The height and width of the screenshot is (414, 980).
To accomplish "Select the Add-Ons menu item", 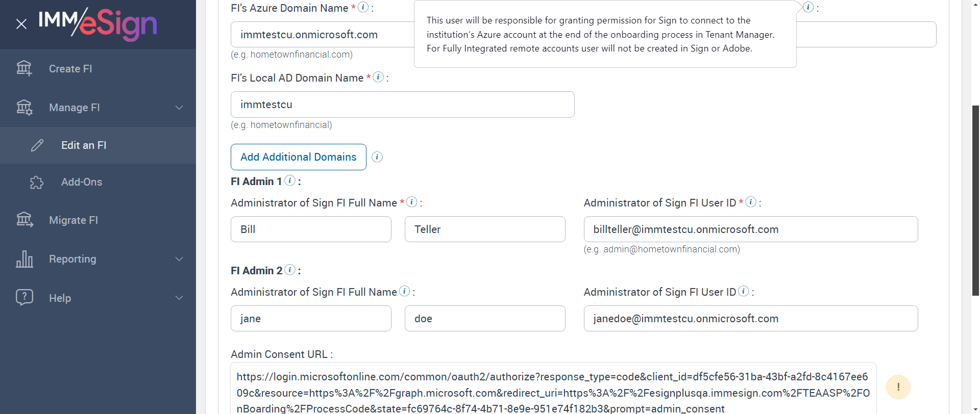I will [x=82, y=182].
